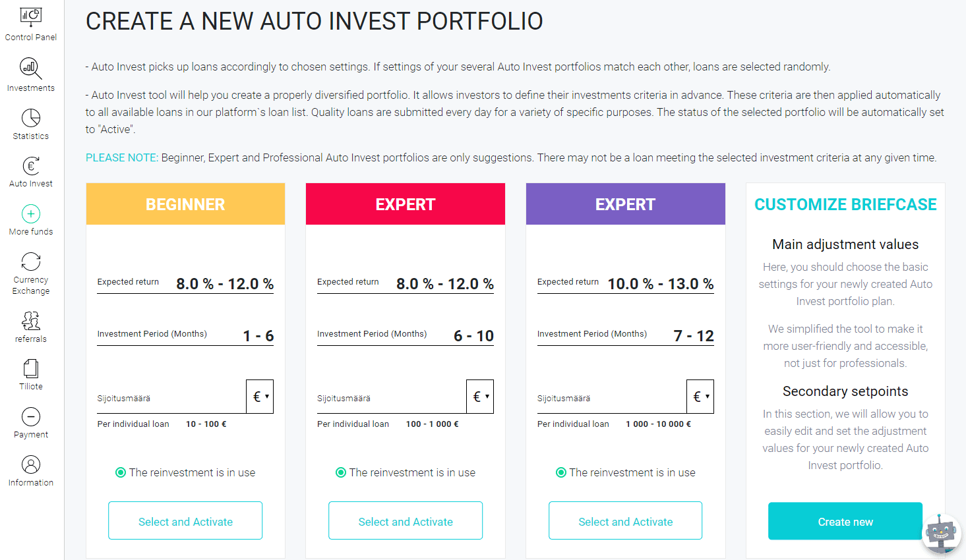
Task: Click Sijoitusmäärä input in Beginner card
Action: [x=171, y=398]
